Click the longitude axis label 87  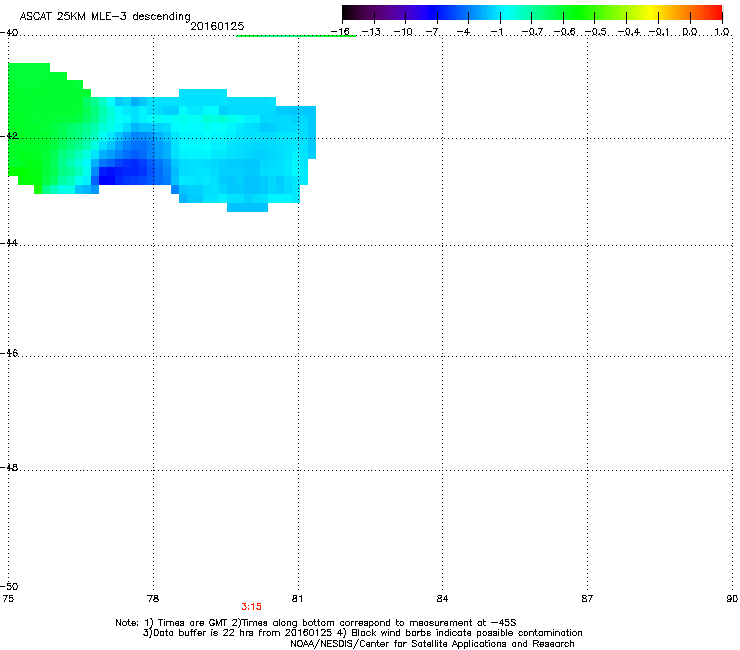[x=587, y=599]
